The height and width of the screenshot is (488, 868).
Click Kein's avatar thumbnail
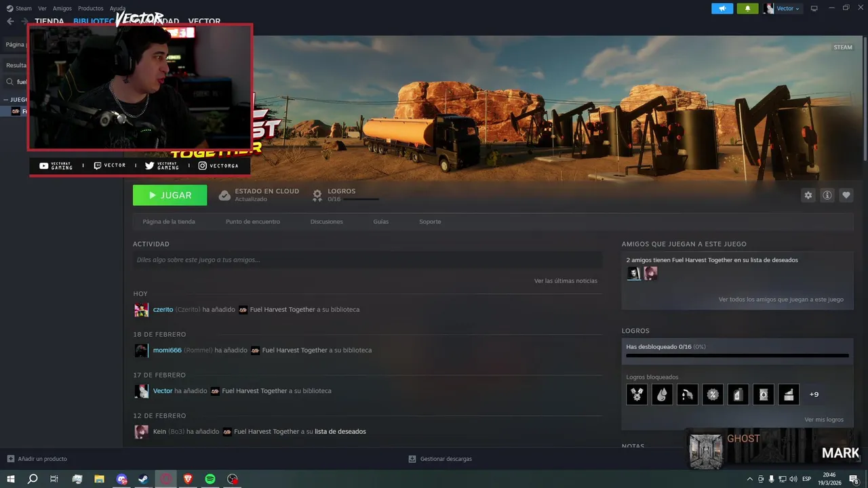(141, 432)
